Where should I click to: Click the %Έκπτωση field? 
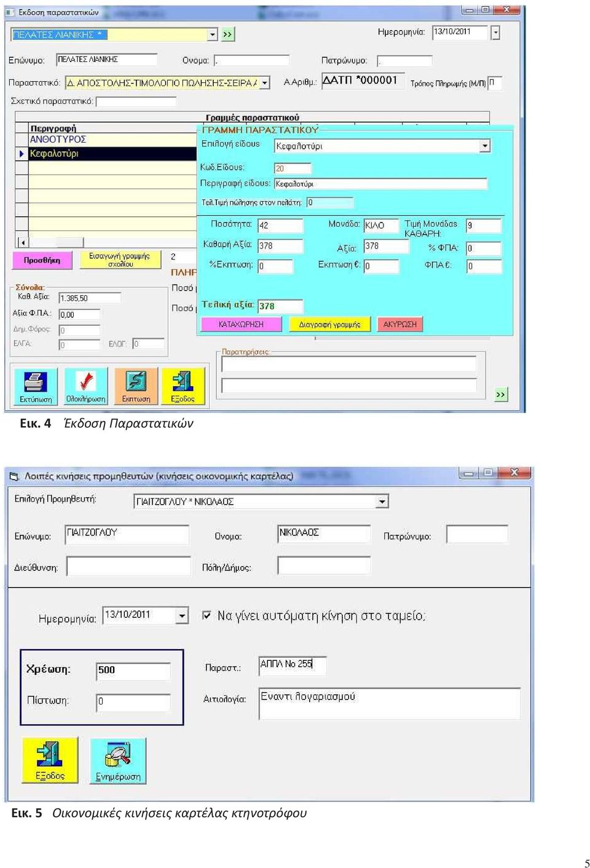point(275,266)
